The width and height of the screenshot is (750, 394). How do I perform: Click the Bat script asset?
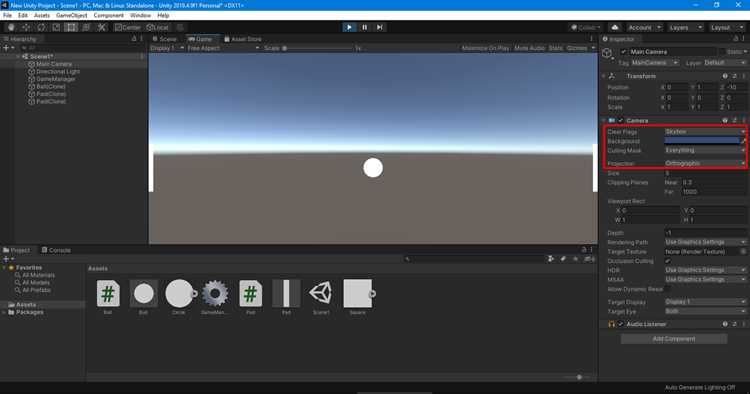(108, 294)
